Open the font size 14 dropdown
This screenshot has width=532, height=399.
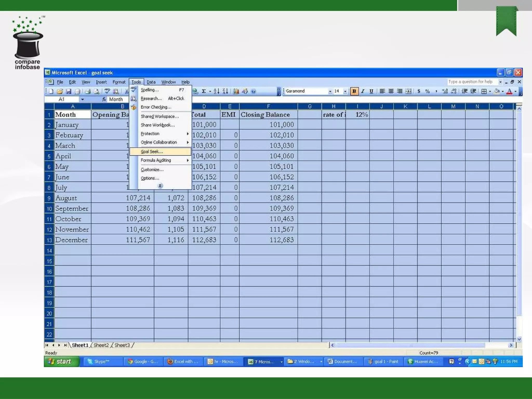click(345, 91)
